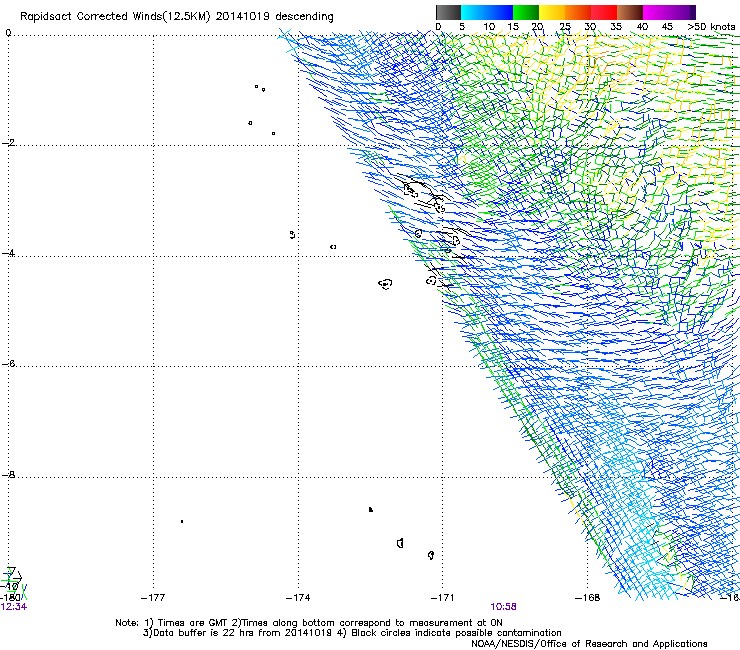The image size is (740, 650).
Task: Click the magenta 40-45 knots legend color
Action: coord(656,12)
